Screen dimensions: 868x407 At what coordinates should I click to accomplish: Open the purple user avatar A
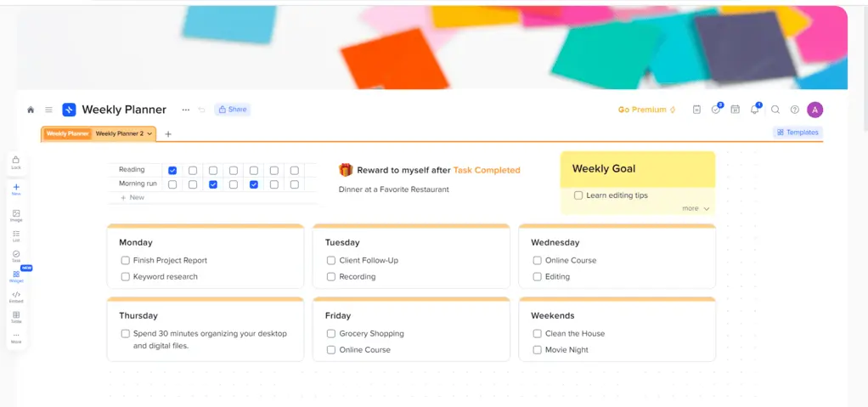click(814, 110)
